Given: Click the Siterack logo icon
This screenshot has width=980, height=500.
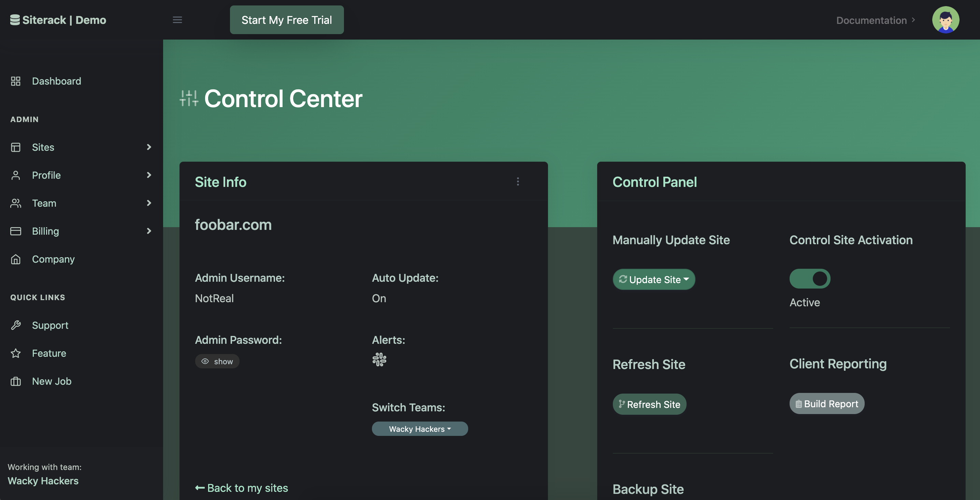Looking at the screenshot, I should [x=15, y=20].
